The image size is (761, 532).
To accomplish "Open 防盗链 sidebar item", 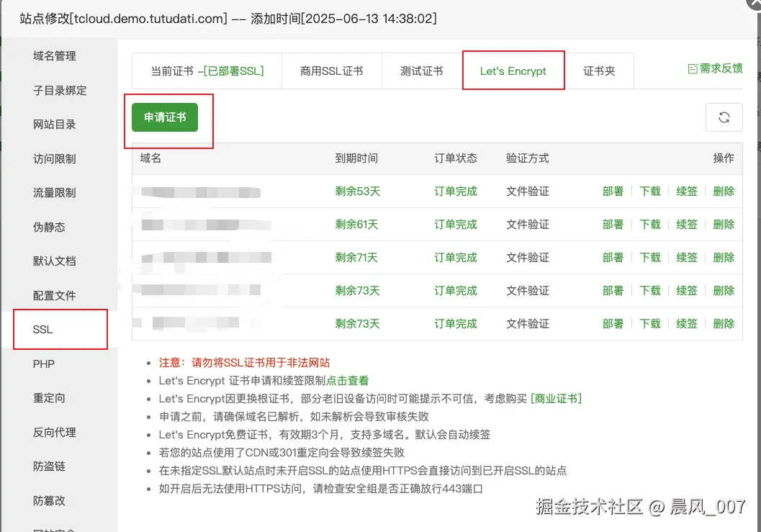I will point(49,466).
